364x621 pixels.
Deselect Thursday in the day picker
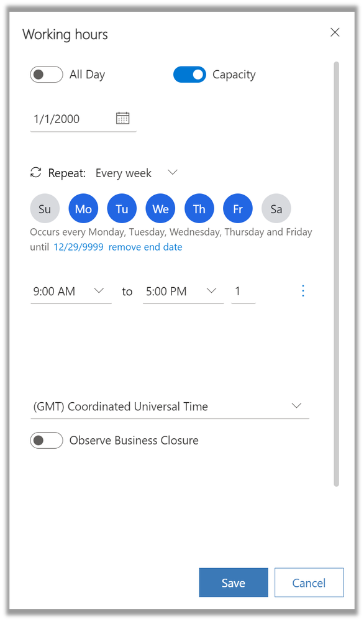click(199, 209)
